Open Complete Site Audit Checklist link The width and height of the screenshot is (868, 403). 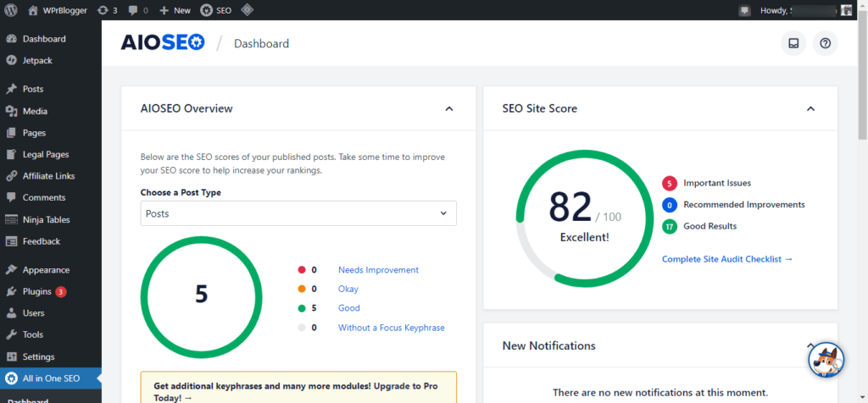pyautogui.click(x=727, y=259)
